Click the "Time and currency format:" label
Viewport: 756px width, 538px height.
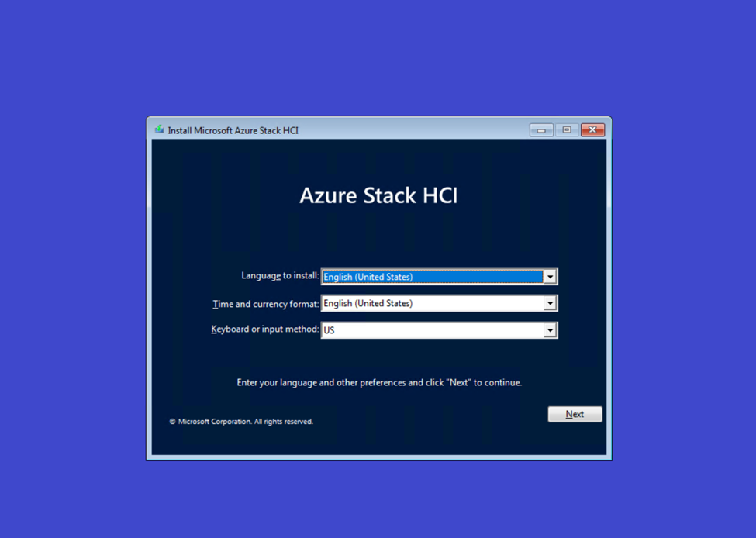tap(266, 304)
